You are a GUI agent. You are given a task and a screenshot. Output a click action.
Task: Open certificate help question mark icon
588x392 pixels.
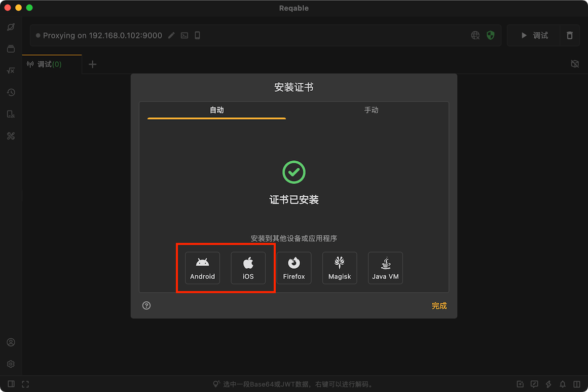click(146, 305)
